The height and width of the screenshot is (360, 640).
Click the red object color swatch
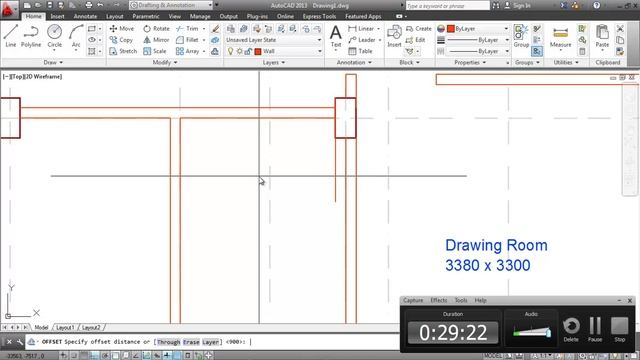[x=451, y=29]
